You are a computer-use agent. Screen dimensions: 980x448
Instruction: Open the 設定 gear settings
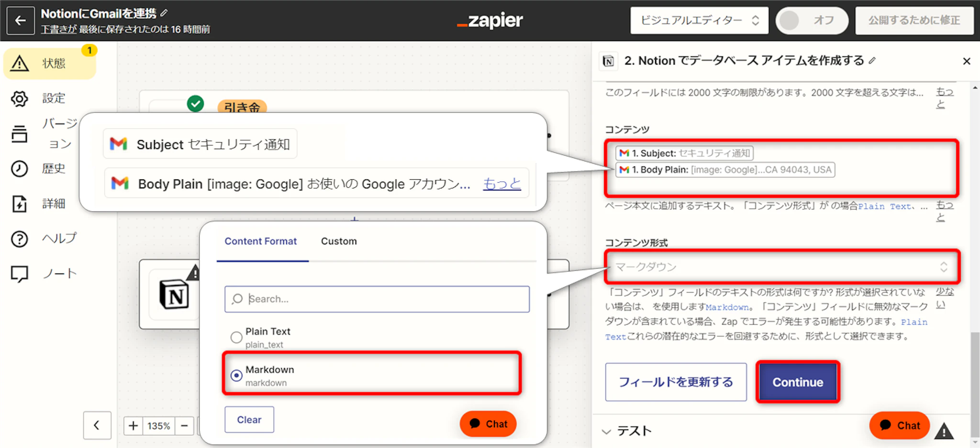coord(20,98)
